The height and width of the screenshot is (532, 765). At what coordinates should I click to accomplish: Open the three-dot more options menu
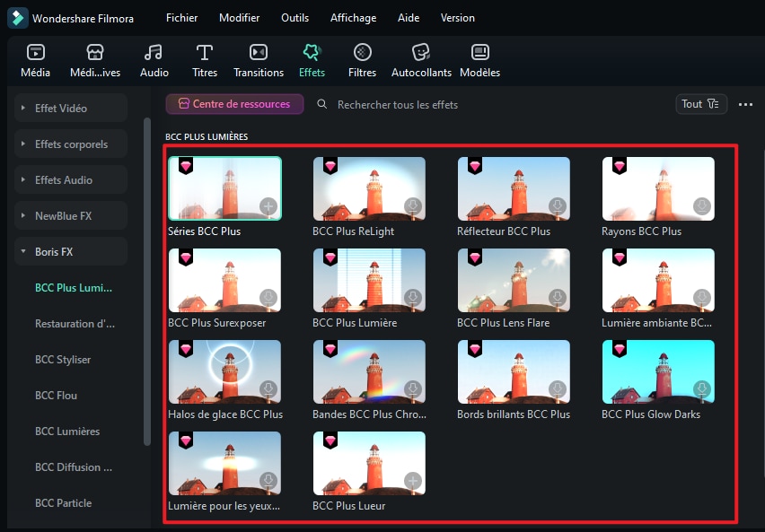745,104
